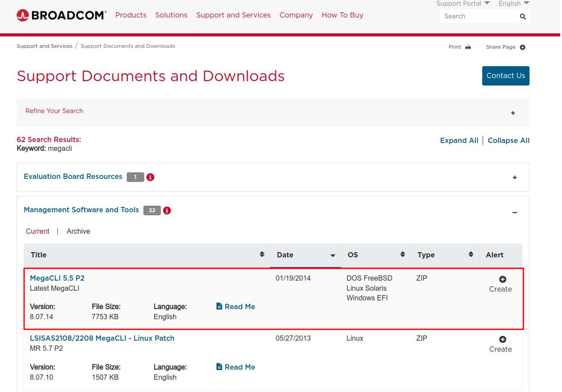
Task: Click the Share Page plus icon
Action: tap(523, 47)
